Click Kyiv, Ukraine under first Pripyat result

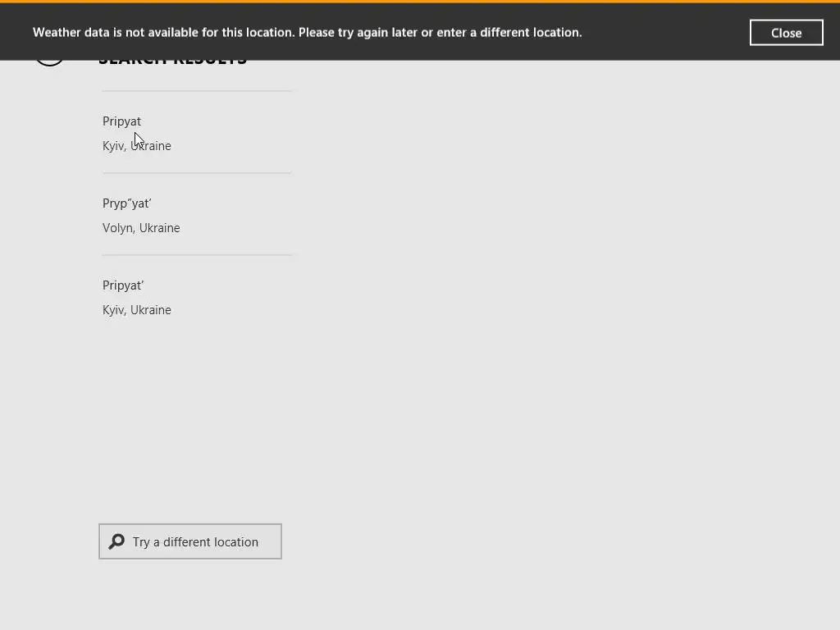137,146
